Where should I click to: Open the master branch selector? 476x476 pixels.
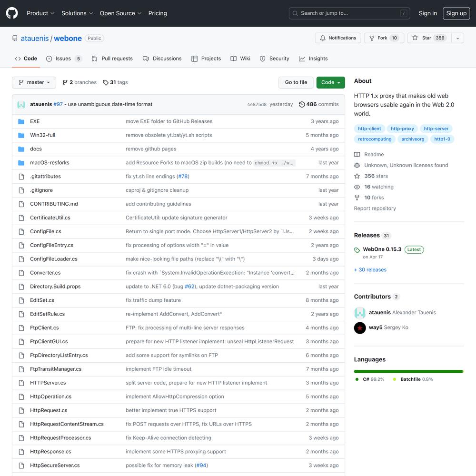click(34, 82)
